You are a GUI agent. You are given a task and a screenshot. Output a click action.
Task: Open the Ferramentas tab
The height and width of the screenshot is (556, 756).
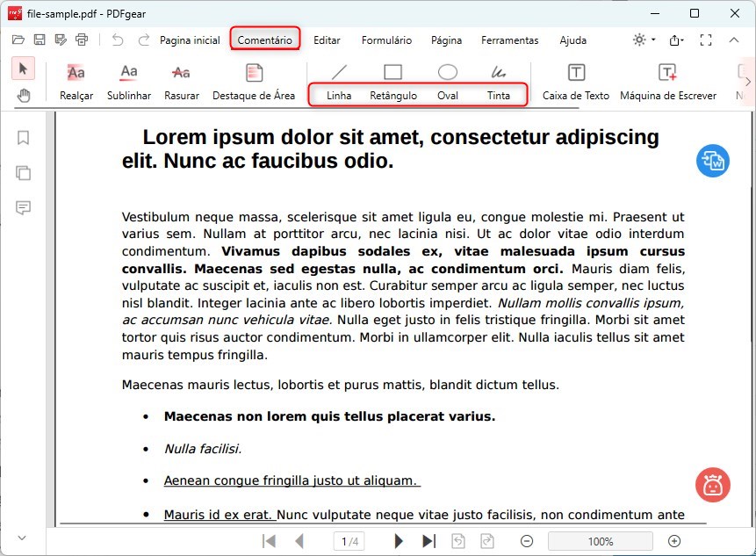(509, 40)
